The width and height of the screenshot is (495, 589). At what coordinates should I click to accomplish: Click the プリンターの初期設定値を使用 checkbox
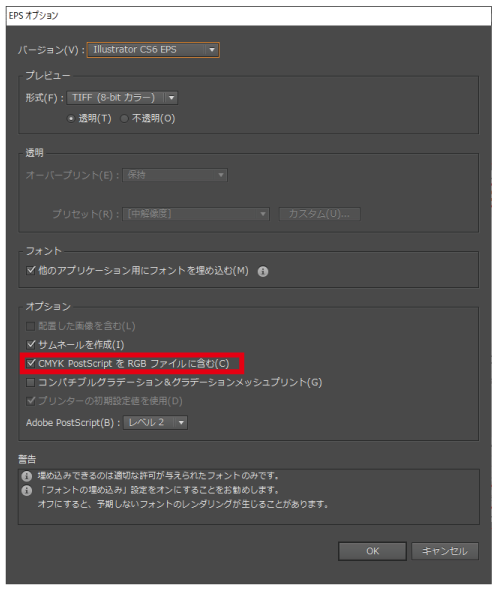31,401
